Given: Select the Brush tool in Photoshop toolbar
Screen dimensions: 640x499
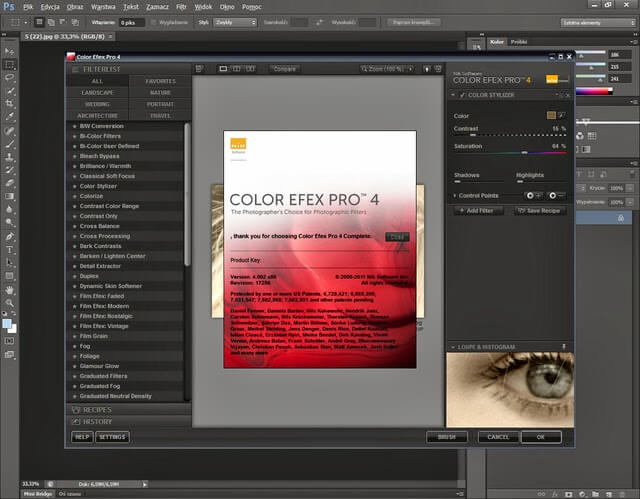Looking at the screenshot, I should pos(9,144).
